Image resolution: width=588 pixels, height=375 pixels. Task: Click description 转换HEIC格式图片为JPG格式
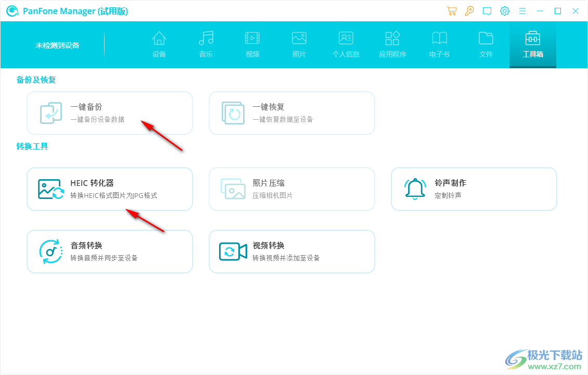(x=113, y=195)
